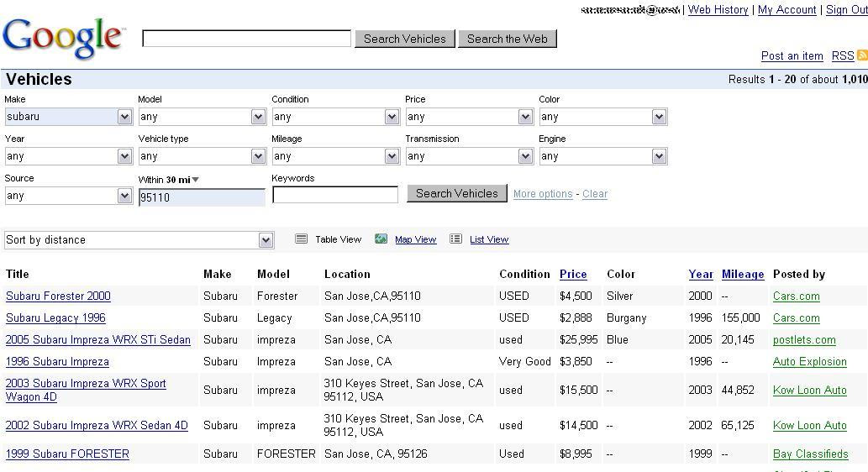Image resolution: width=868 pixels, height=472 pixels.
Task: Open the Vehicle type dropdown
Action: point(202,156)
